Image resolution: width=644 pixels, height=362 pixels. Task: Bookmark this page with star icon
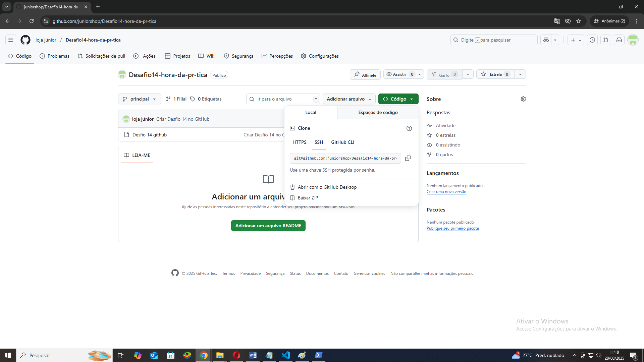[579, 21]
